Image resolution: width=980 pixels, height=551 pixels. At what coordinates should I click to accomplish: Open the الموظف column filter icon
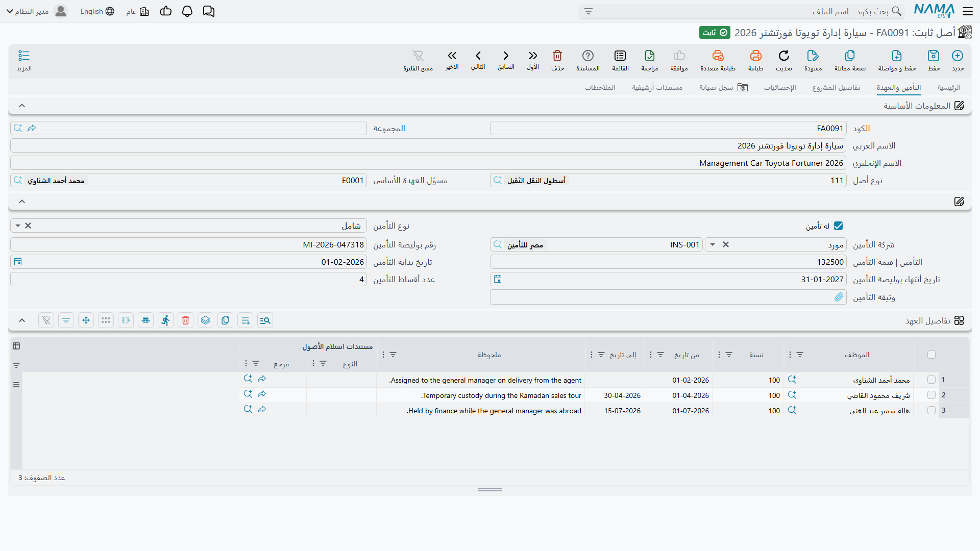(800, 355)
